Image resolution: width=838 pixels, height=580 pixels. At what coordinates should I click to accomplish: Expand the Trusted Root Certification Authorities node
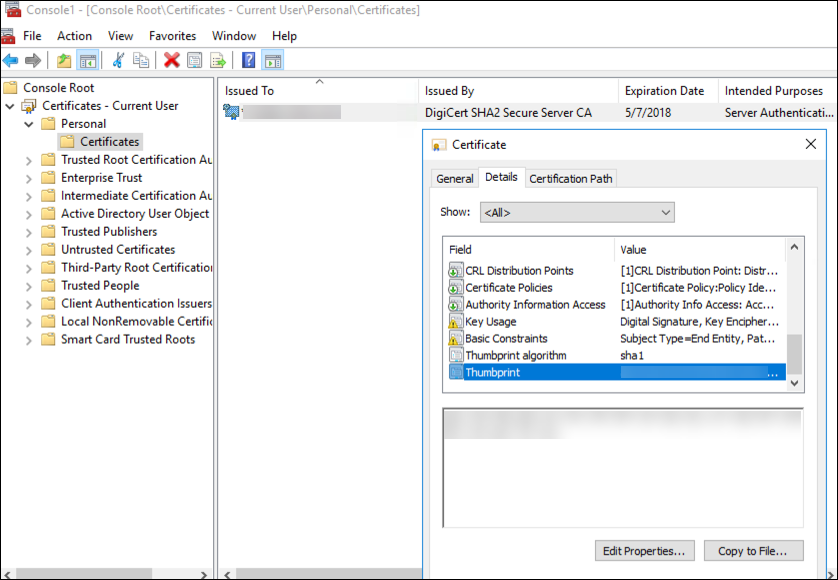point(29,160)
